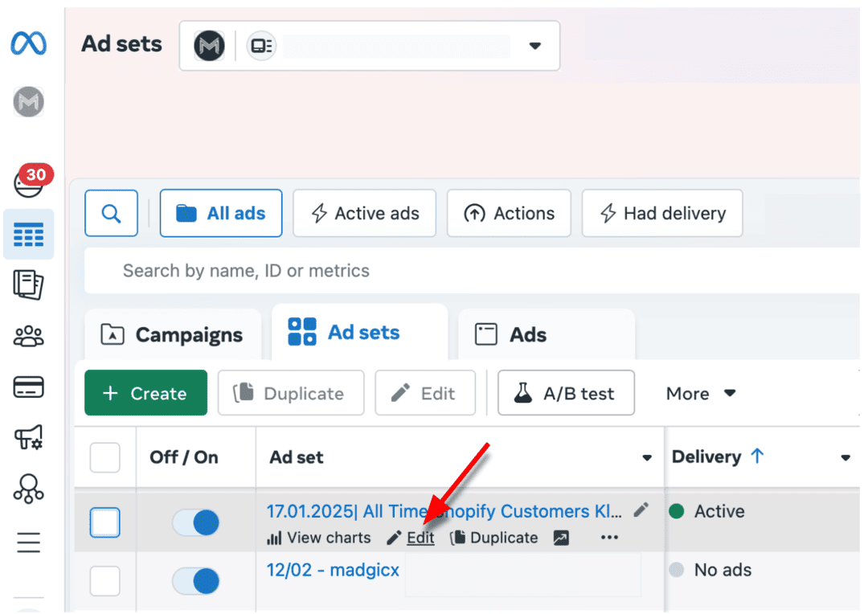
Task: Click the green Create button
Action: [145, 392]
